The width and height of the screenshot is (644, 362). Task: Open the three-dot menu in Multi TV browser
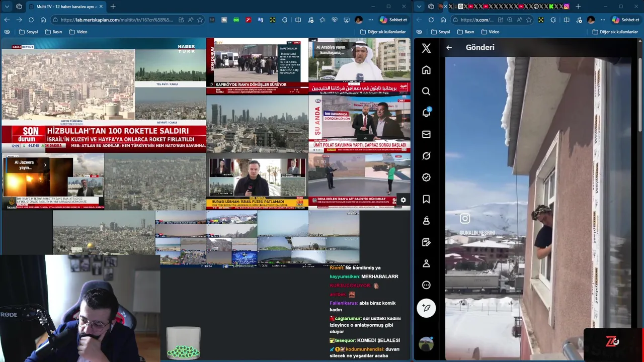pos(371,20)
